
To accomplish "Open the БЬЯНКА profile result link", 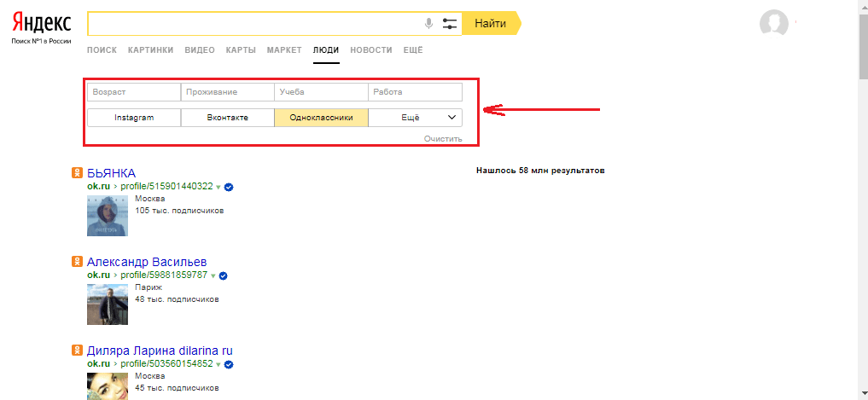I will (111, 173).
